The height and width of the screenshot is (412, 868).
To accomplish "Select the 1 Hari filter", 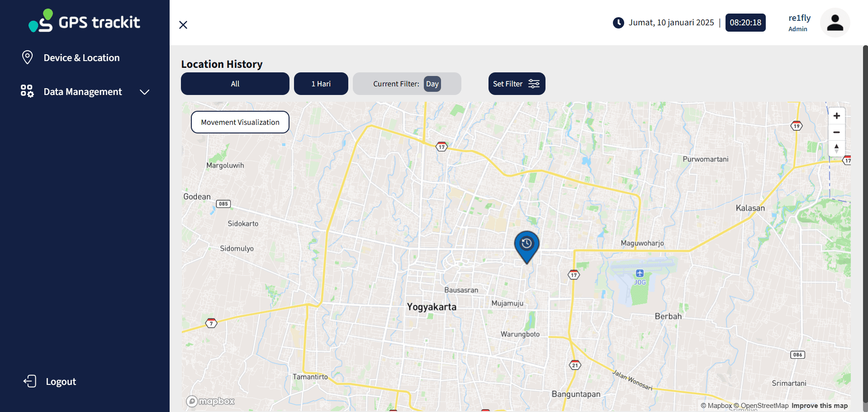I will pyautogui.click(x=321, y=84).
